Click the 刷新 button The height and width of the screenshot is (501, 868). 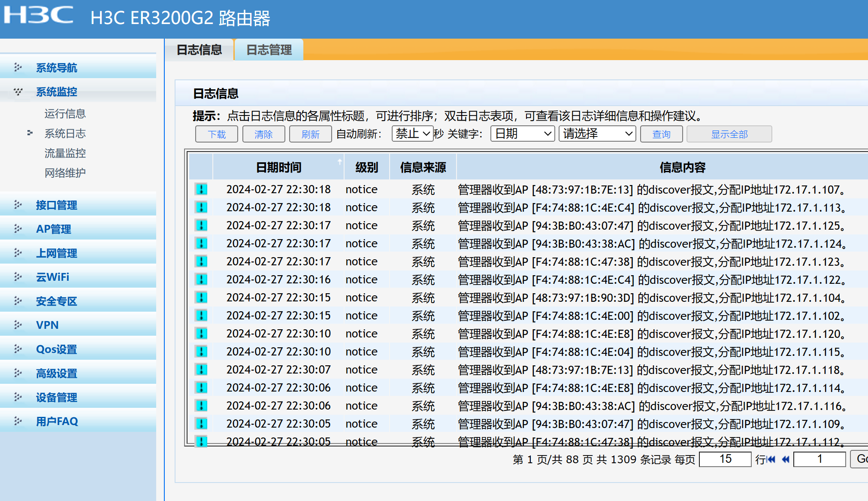pyautogui.click(x=310, y=134)
